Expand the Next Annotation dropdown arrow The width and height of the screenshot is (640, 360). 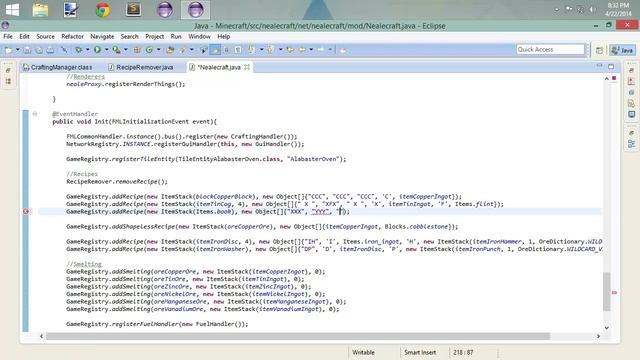pos(261,50)
